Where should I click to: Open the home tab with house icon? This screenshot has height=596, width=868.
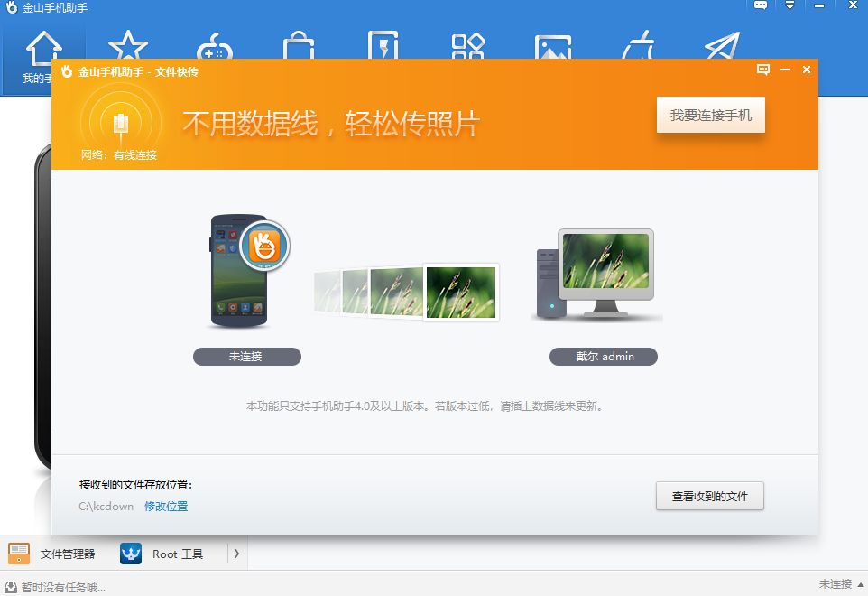(42, 56)
